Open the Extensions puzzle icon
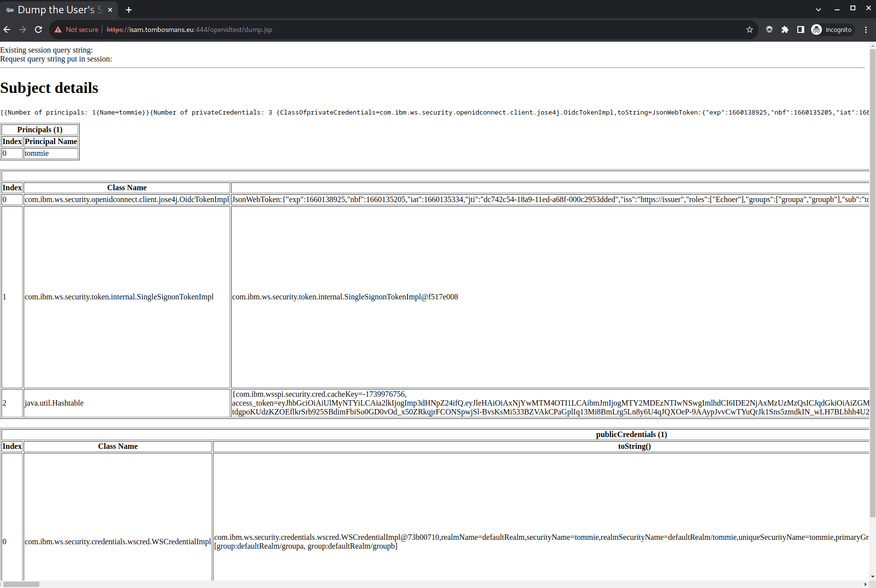 [785, 29]
